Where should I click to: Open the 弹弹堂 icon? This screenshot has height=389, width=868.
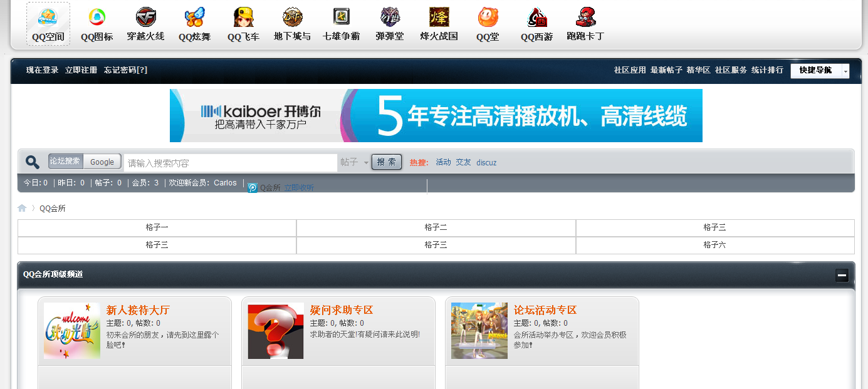390,24
